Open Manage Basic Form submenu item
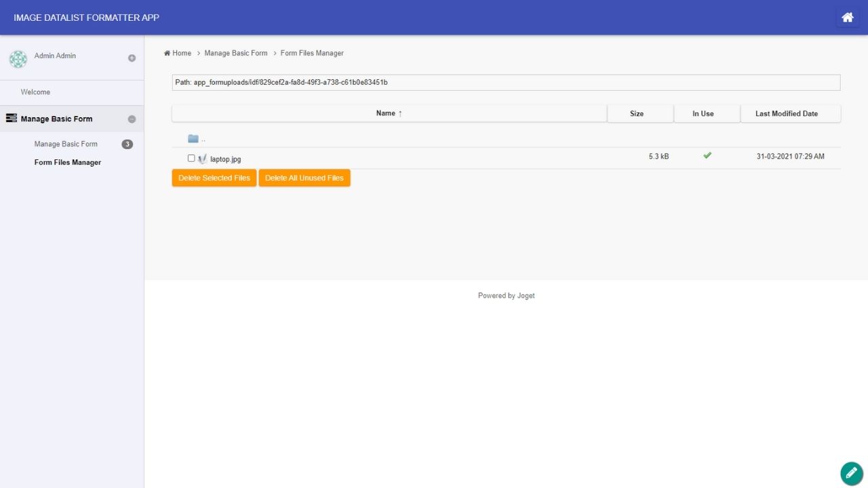The width and height of the screenshot is (868, 488). point(66,144)
